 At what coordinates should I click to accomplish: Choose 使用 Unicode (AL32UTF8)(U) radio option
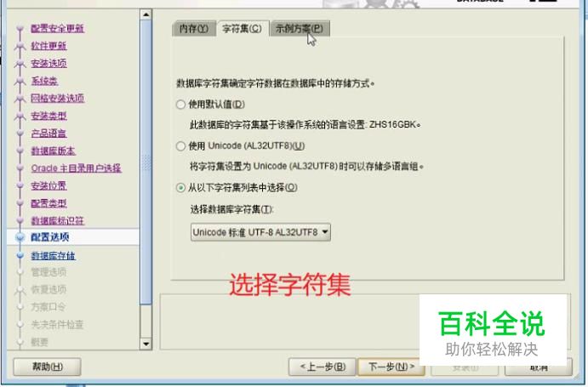pos(240,146)
